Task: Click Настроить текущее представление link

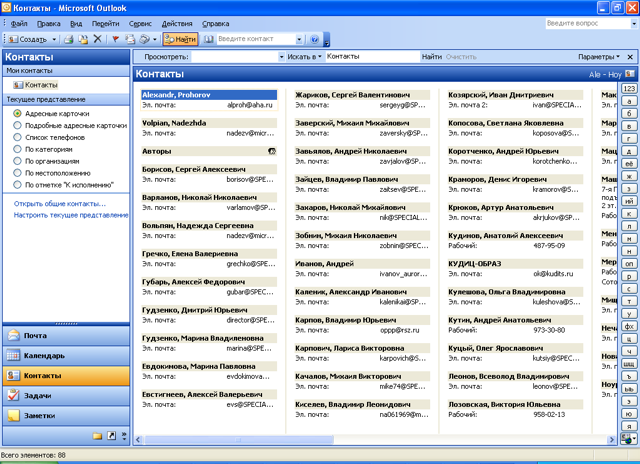Action: pyautogui.click(x=71, y=215)
